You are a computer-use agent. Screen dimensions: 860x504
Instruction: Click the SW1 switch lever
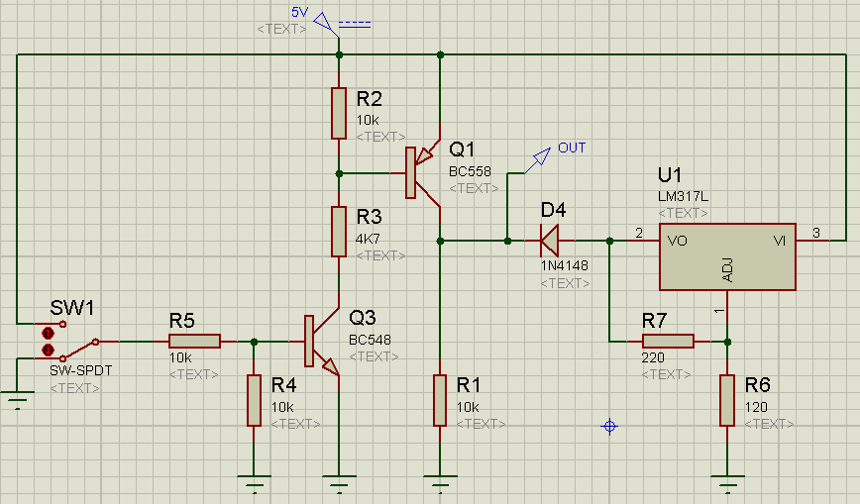[80, 350]
